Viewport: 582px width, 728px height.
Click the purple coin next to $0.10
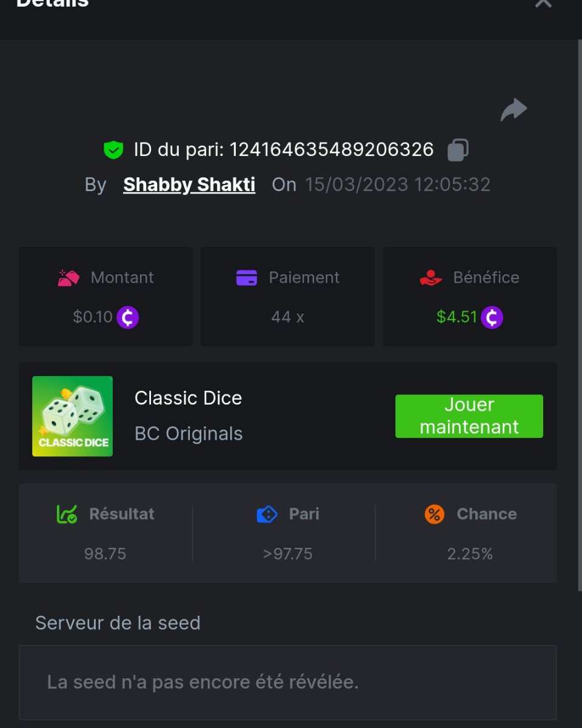click(x=127, y=317)
